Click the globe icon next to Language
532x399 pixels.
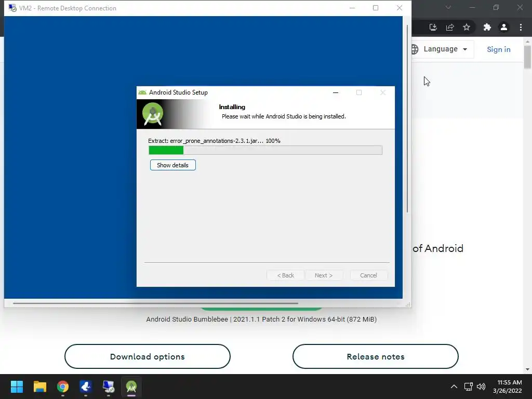[415, 49]
